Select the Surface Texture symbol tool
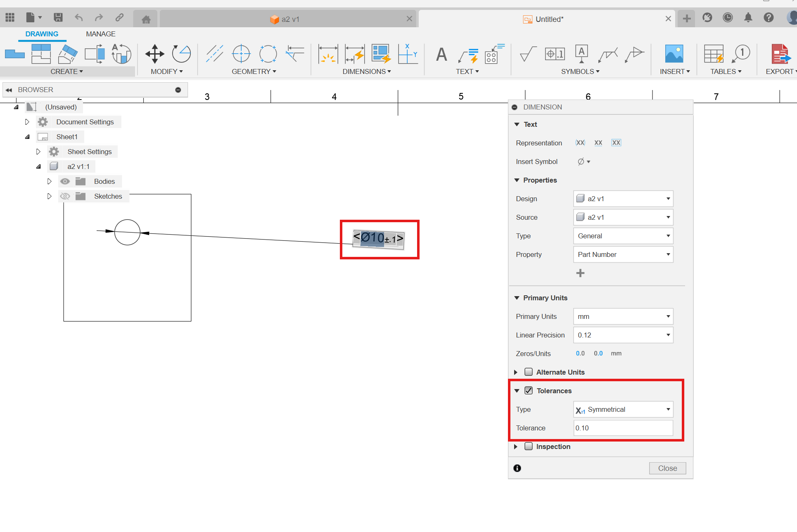Screen dimensions: 797x532 [x=527, y=54]
